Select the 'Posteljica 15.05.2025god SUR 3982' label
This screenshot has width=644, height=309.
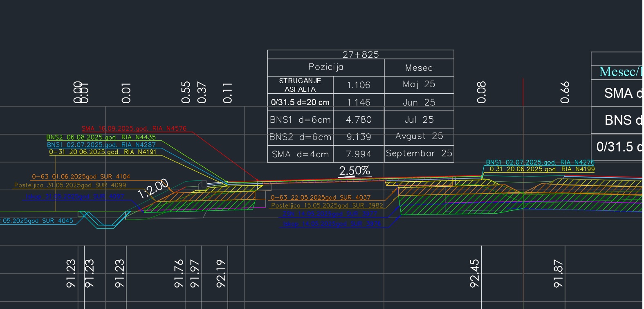[x=327, y=205]
